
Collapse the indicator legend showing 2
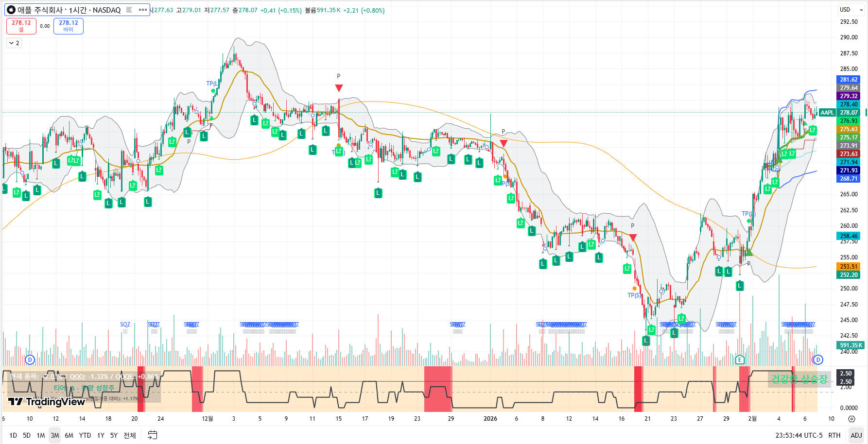(x=14, y=43)
